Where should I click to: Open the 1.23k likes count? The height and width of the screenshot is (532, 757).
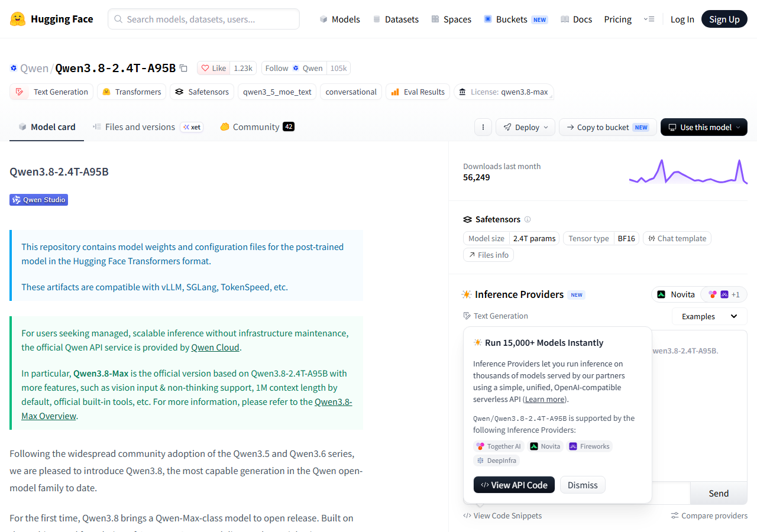coord(243,68)
